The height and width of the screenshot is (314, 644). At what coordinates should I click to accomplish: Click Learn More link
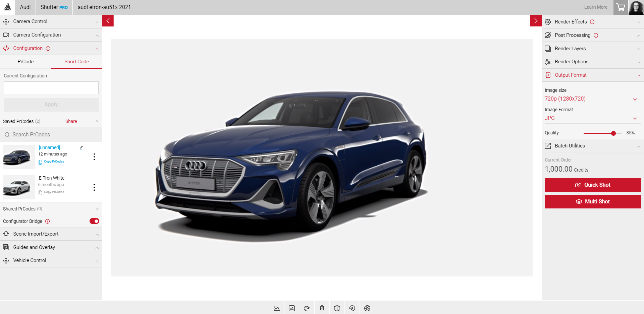(596, 7)
